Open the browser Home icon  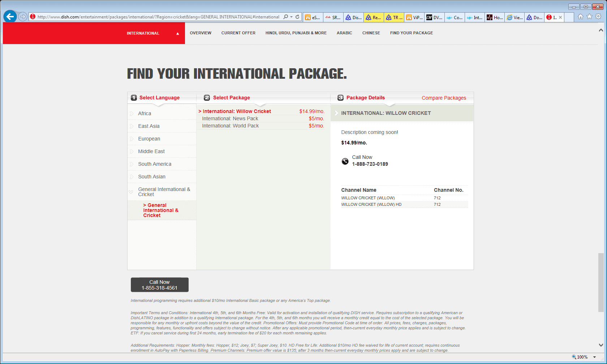tap(581, 17)
